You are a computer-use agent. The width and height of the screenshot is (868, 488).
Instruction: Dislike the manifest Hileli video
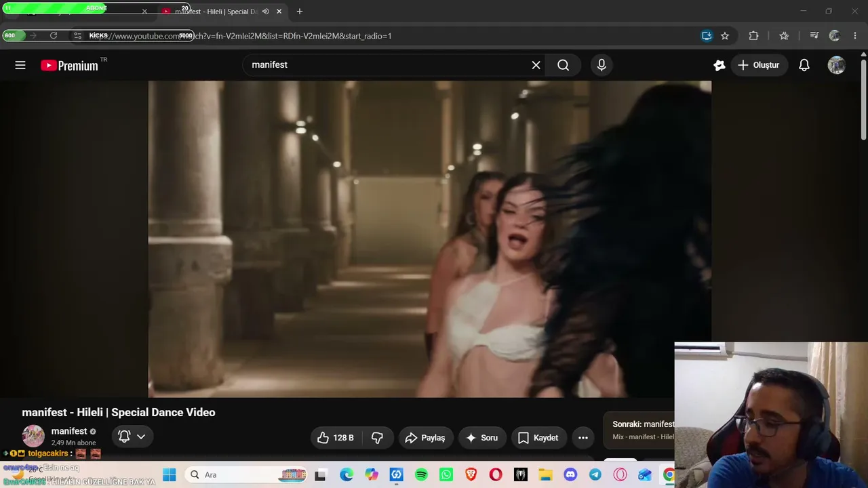pyautogui.click(x=378, y=438)
